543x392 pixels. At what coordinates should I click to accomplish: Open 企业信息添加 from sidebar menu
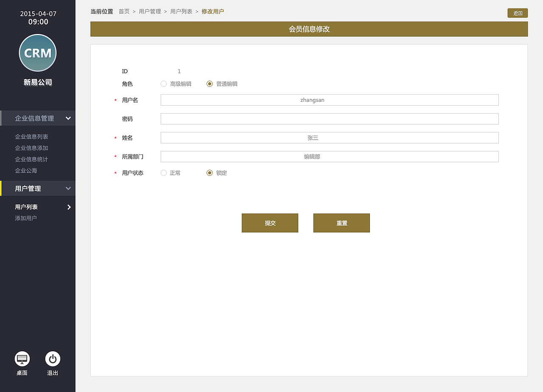pos(31,148)
